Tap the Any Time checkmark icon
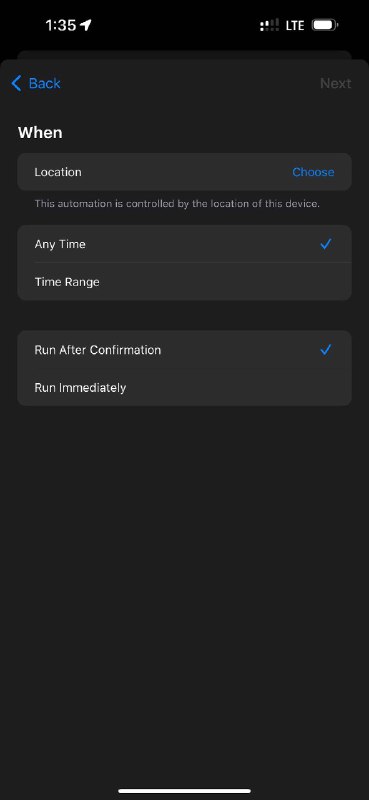369x800 pixels. coord(326,244)
